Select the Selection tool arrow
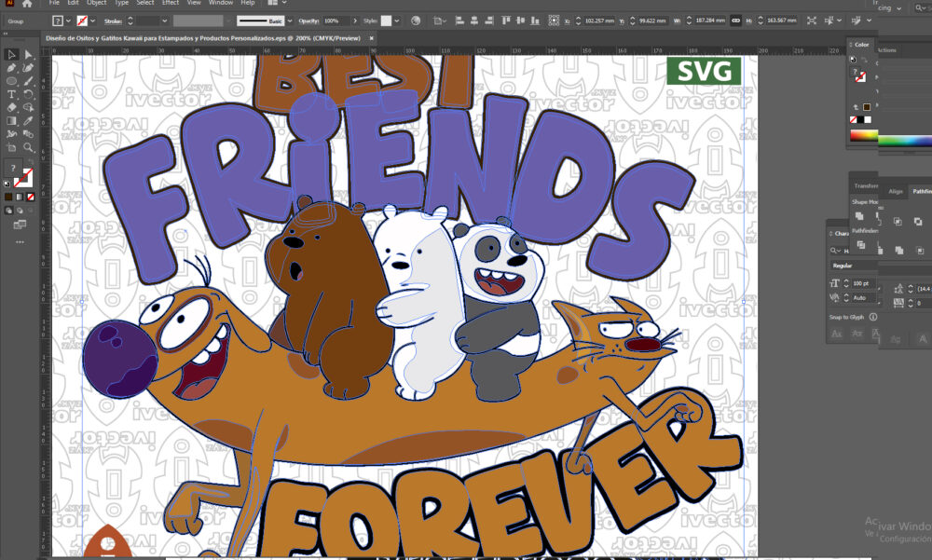This screenshot has height=560, width=932. (x=10, y=55)
